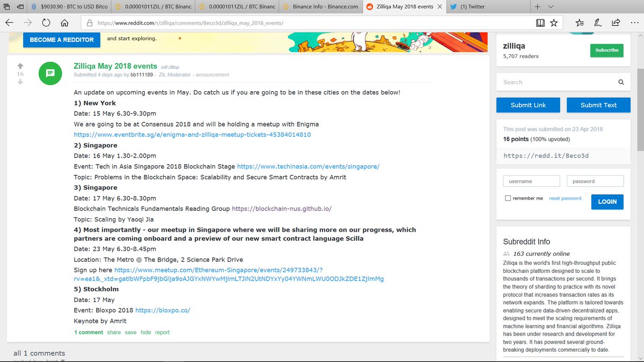644x362 pixels.
Task: Refresh the current page
Action: [46, 23]
